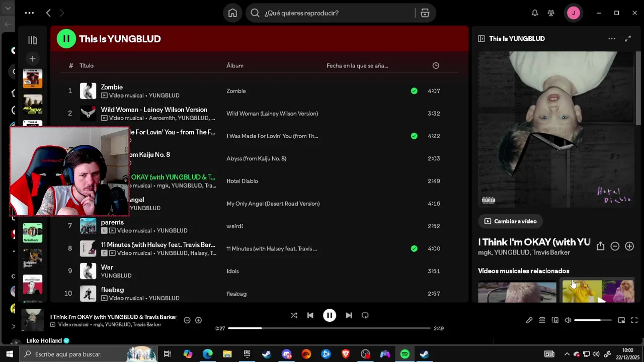Enter fullscreen mode from player bar
644x362 pixels.
point(634,320)
